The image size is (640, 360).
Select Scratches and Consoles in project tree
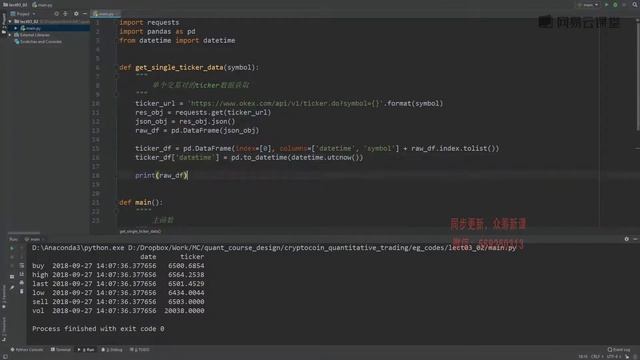(38, 42)
